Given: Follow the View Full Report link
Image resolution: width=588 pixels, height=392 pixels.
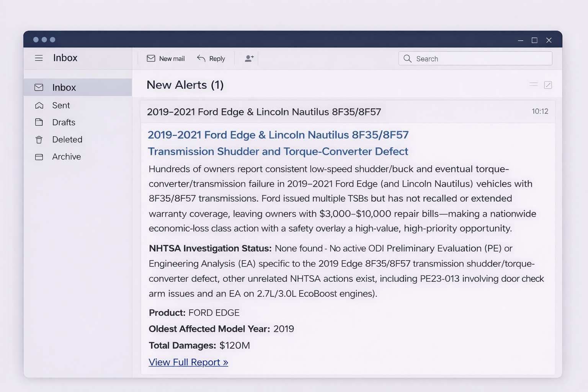Looking at the screenshot, I should (x=188, y=362).
